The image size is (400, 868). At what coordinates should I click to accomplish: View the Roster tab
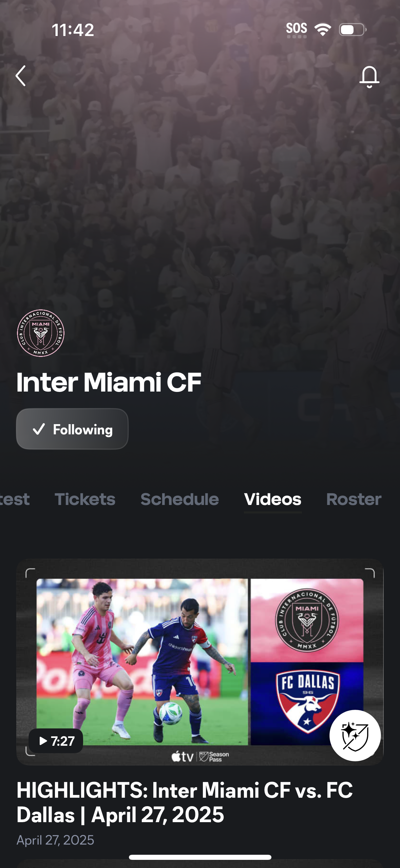coord(354,499)
